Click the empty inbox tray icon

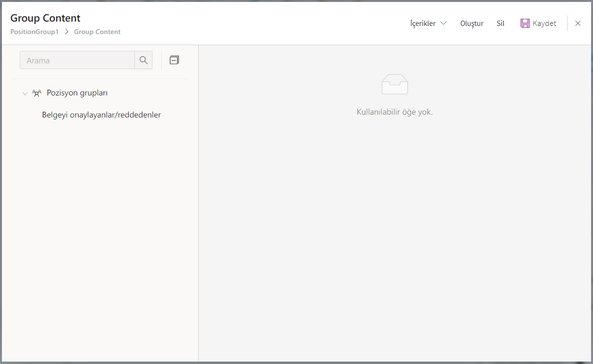(394, 84)
